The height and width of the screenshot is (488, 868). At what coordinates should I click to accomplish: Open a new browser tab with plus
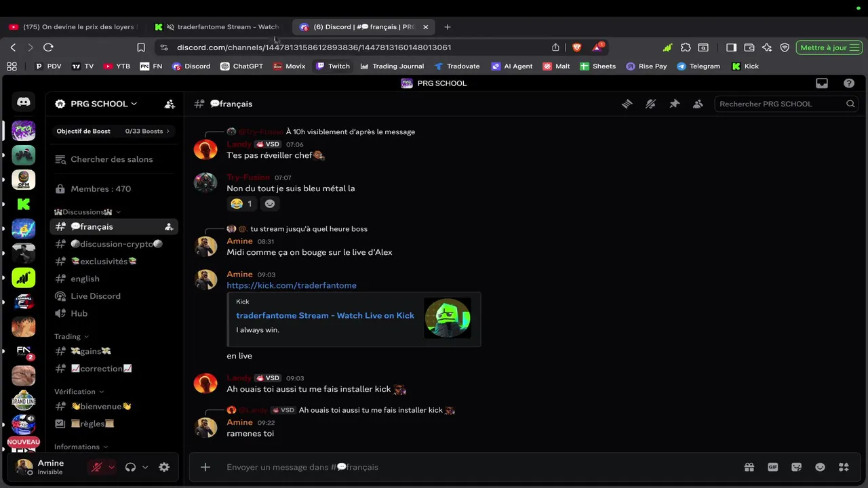point(448,27)
